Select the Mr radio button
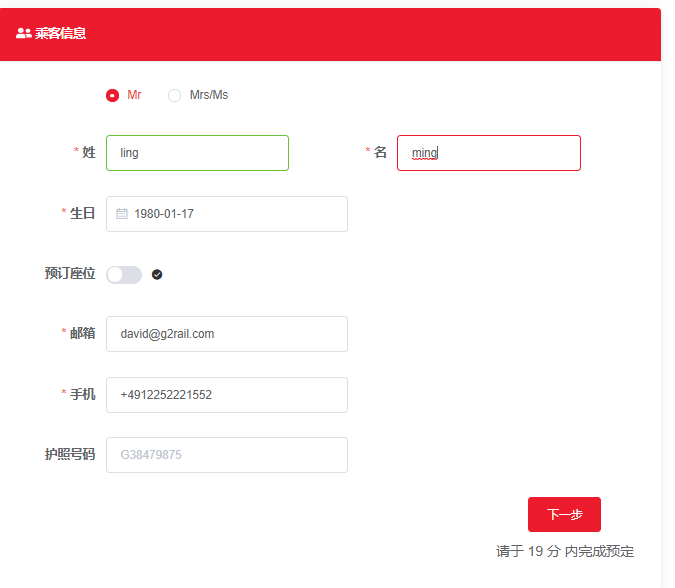The image size is (675, 588). 112,95
